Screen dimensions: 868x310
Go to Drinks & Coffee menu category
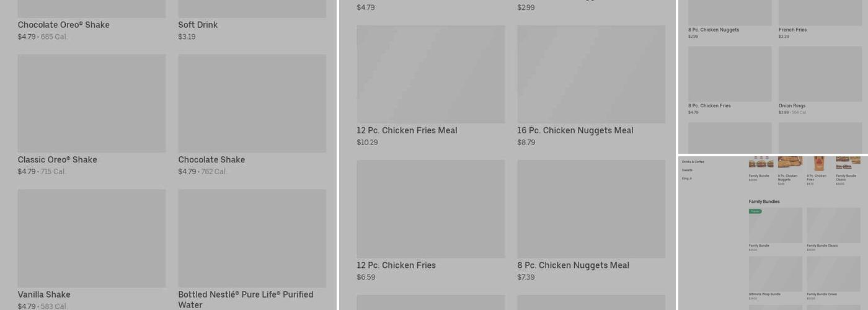[x=694, y=162]
